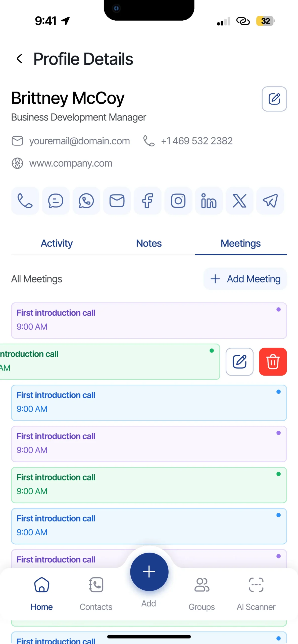Screen dimensions: 298x644
Task: Open Brittney's Facebook profile icon
Action: [x=147, y=201]
